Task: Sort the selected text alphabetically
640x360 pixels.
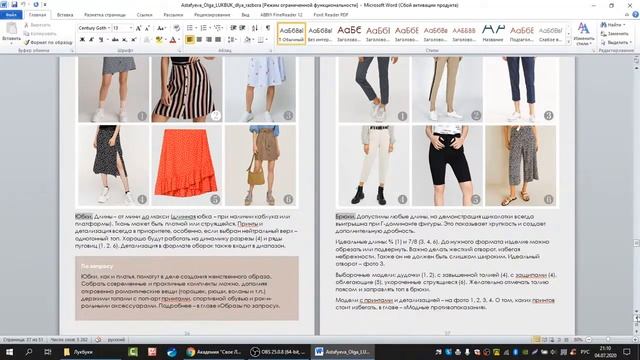Action: [255, 28]
